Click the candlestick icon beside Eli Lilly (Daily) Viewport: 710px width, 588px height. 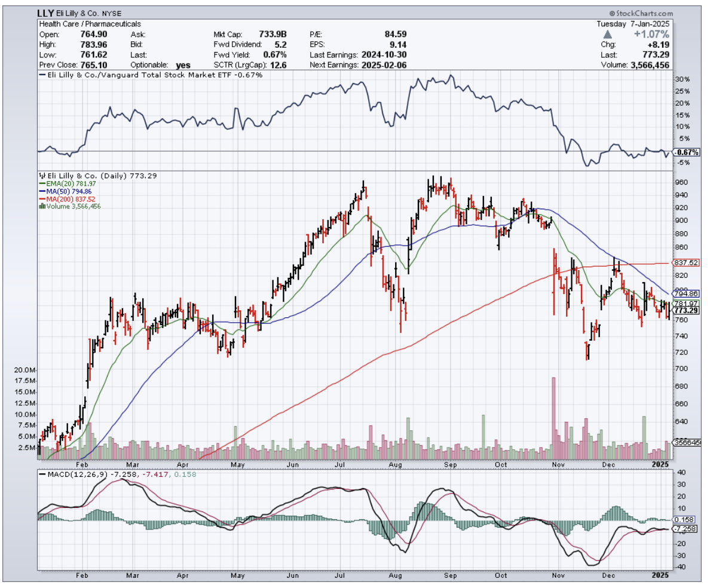point(41,176)
